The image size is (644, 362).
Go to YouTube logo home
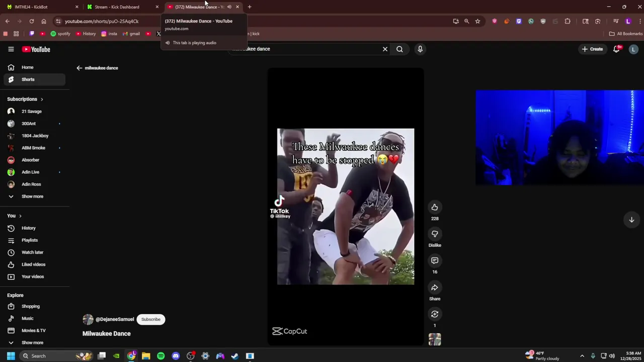(x=36, y=49)
